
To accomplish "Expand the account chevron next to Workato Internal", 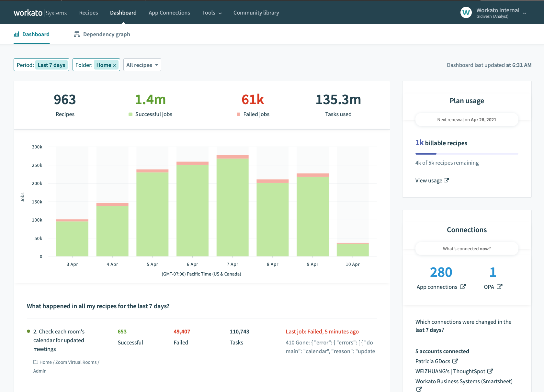I will click(x=525, y=13).
